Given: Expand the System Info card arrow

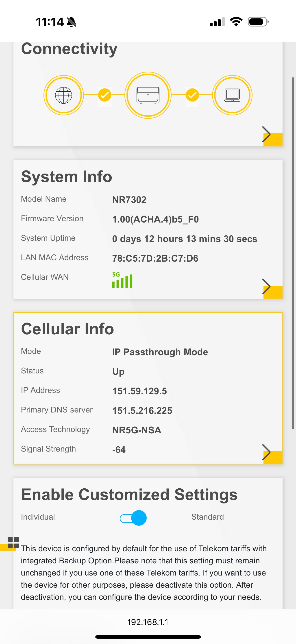Looking at the screenshot, I should point(267,287).
